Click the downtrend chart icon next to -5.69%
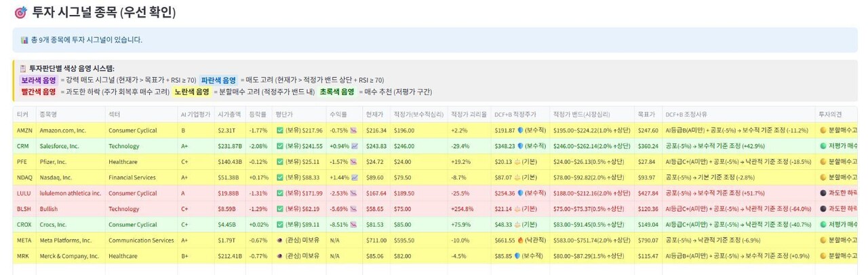868x275 pixels. coord(353,208)
